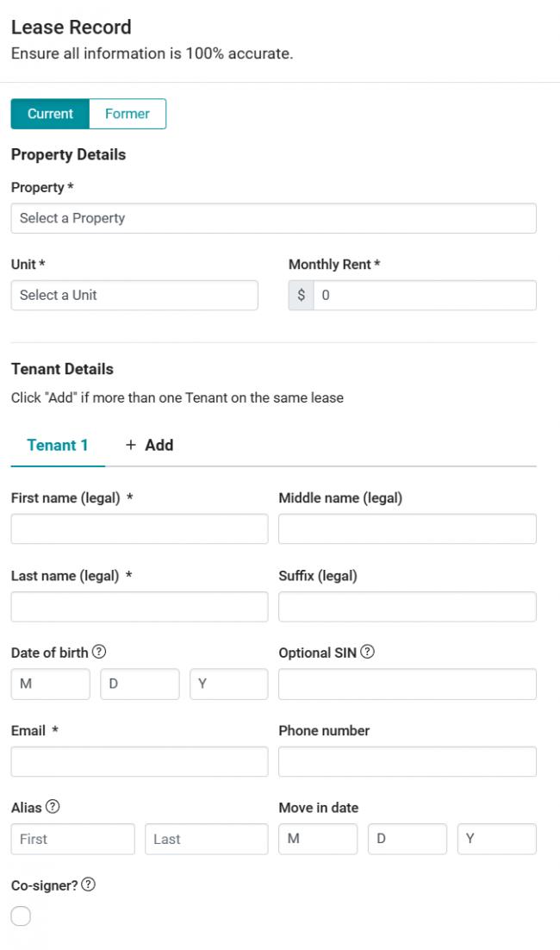Switch to Former lease toggle
This screenshot has height=950, width=560.
point(128,113)
